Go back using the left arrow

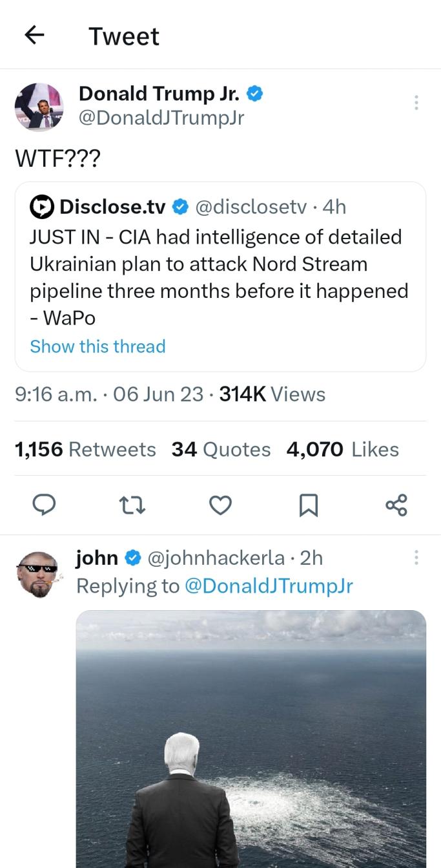[x=34, y=35]
